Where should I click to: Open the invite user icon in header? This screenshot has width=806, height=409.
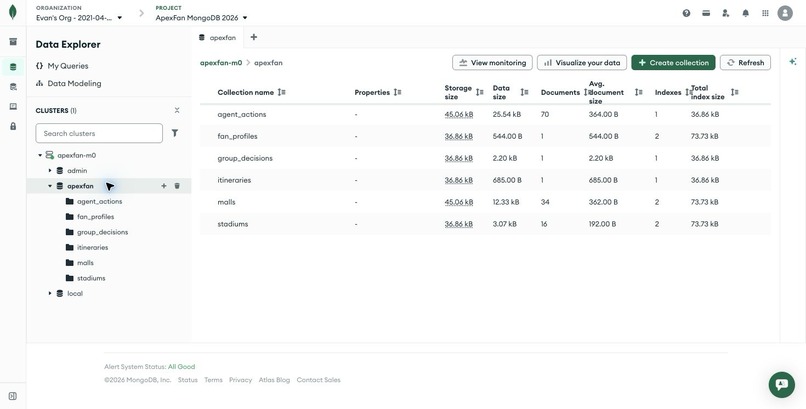coord(726,13)
